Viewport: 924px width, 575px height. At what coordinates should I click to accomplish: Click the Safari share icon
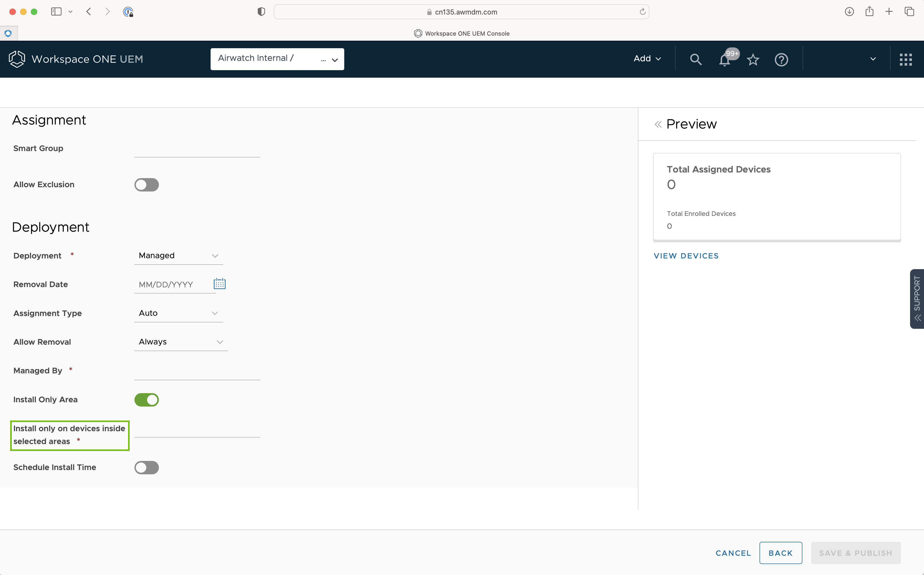[869, 12]
